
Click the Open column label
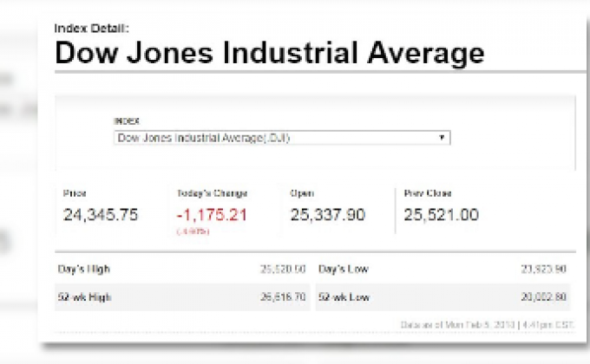pos(302,193)
